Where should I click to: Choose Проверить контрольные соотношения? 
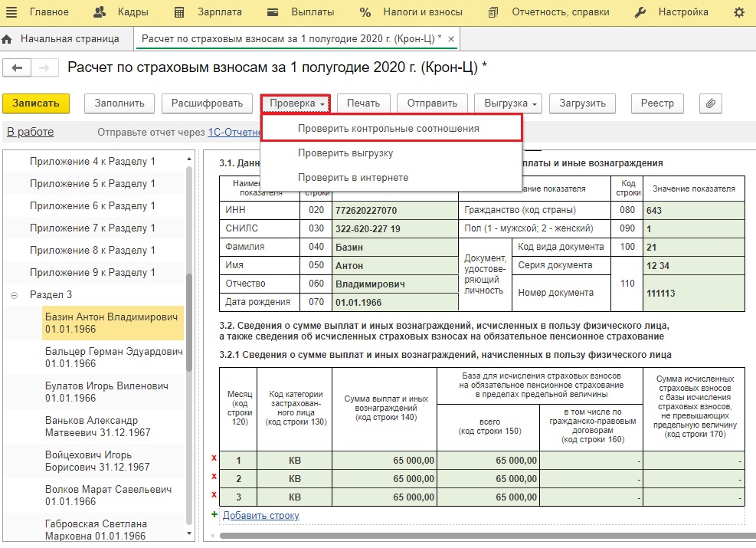391,128
